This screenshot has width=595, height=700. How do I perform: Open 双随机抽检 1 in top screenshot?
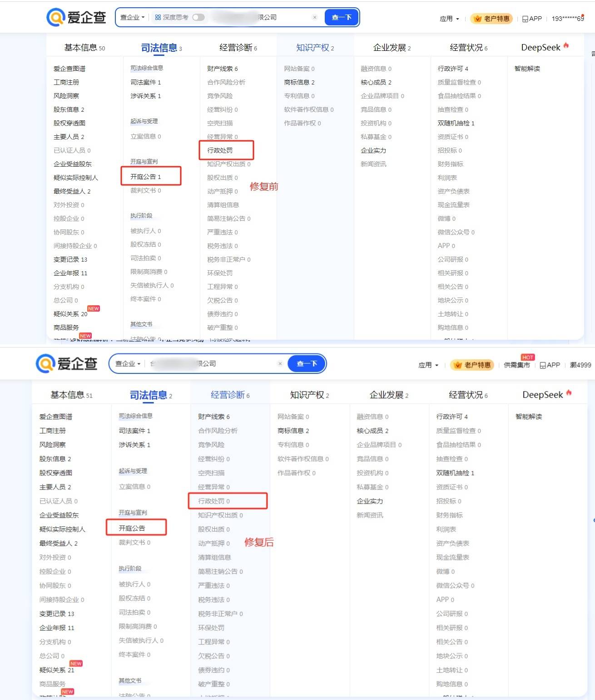coord(456,123)
